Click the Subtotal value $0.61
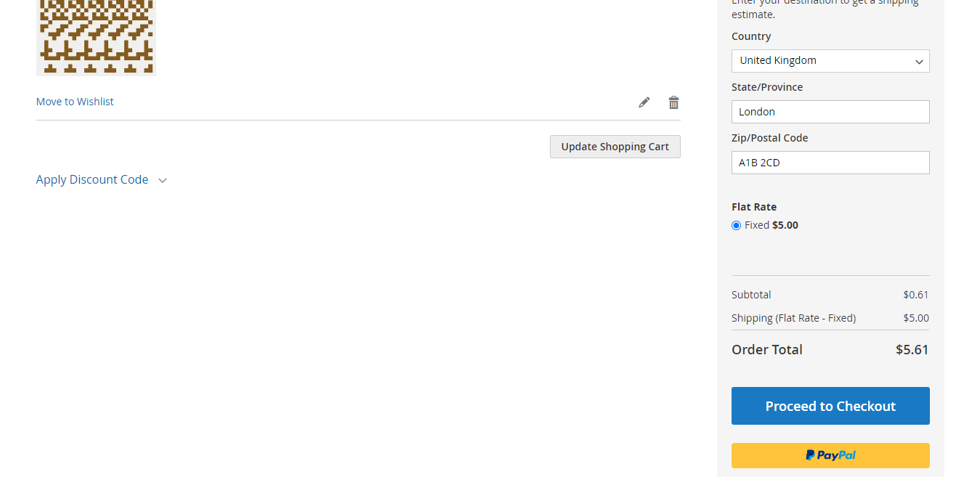 (x=915, y=294)
